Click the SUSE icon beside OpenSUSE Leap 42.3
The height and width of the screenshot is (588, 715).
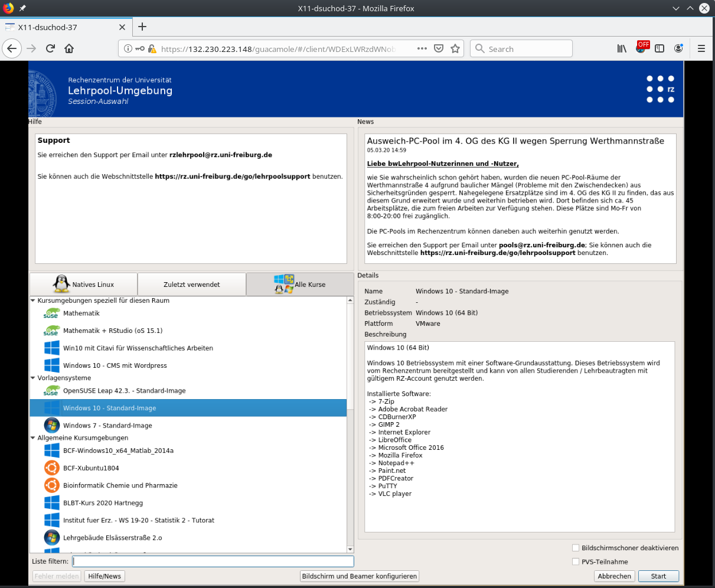[x=51, y=391]
